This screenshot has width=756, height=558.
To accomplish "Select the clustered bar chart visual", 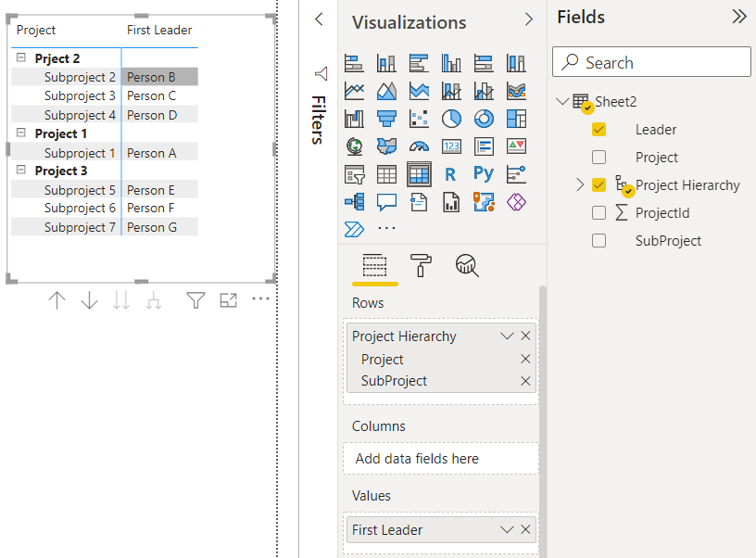I will point(419,63).
